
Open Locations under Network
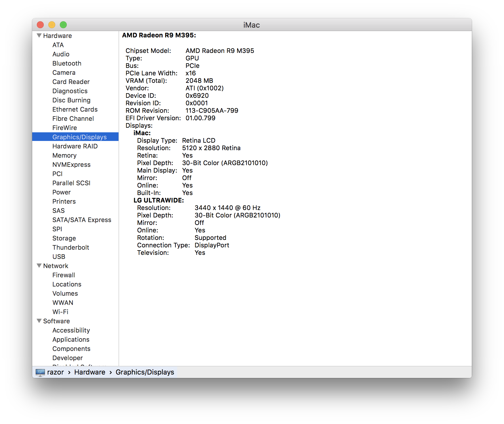click(x=67, y=284)
